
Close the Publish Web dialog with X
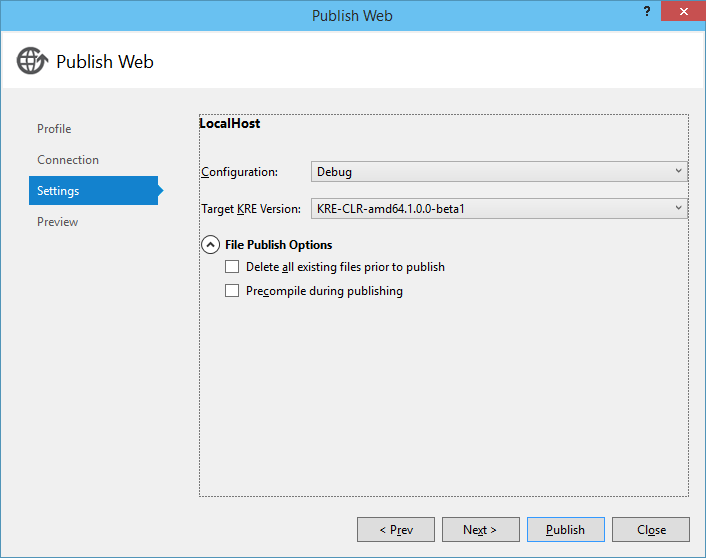(684, 11)
